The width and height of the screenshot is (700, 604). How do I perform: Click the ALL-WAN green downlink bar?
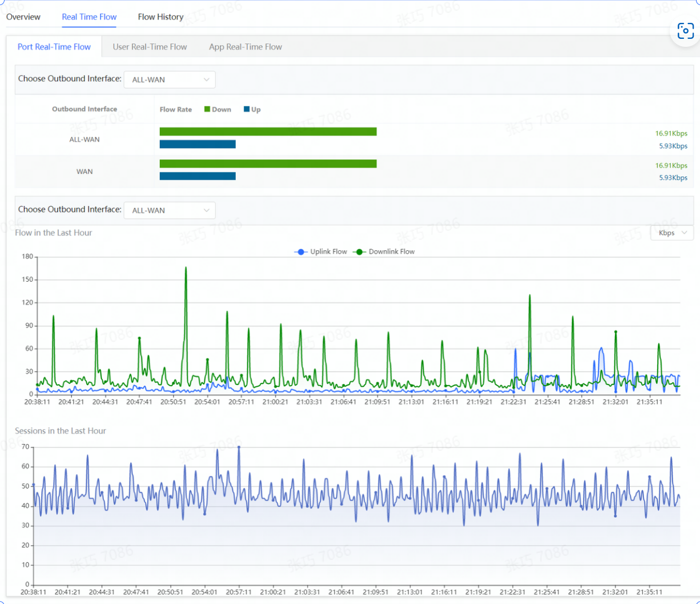coord(268,131)
